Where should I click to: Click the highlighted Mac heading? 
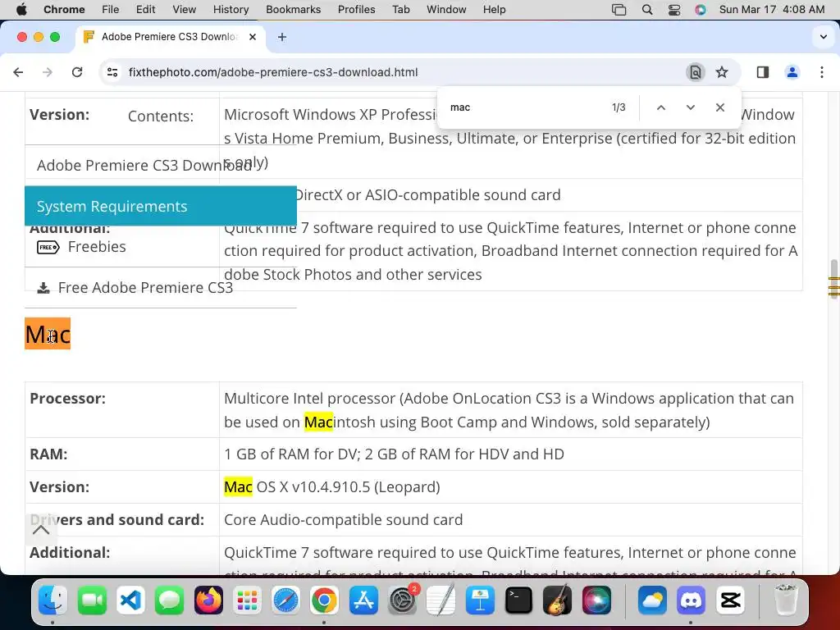pos(48,334)
